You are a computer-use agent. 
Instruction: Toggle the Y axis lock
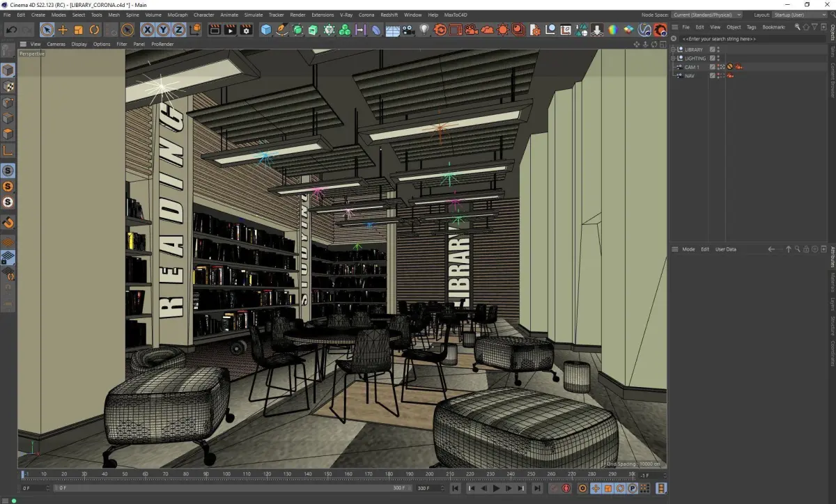(x=163, y=30)
